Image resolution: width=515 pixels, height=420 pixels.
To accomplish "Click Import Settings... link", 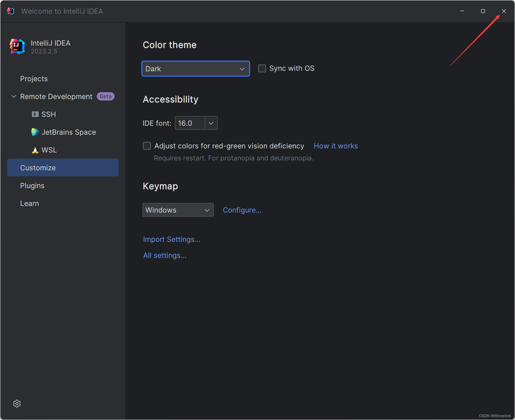I will 172,239.
